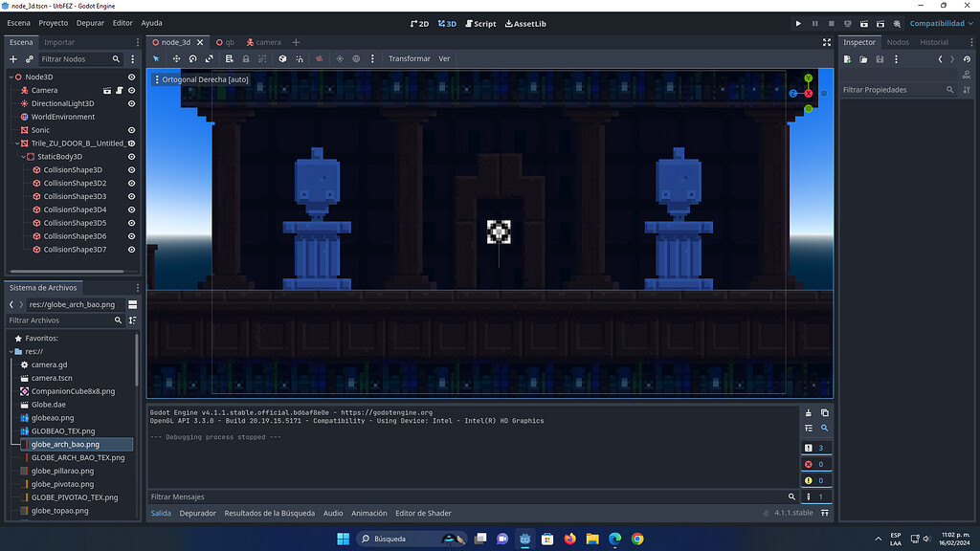Select the Move tool in the 3D toolbar

[176, 58]
